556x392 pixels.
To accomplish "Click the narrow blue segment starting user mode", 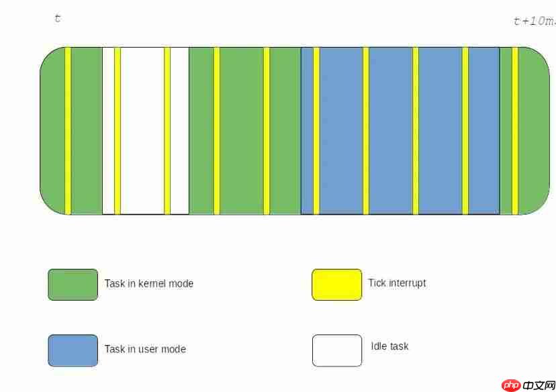I will 307,131.
